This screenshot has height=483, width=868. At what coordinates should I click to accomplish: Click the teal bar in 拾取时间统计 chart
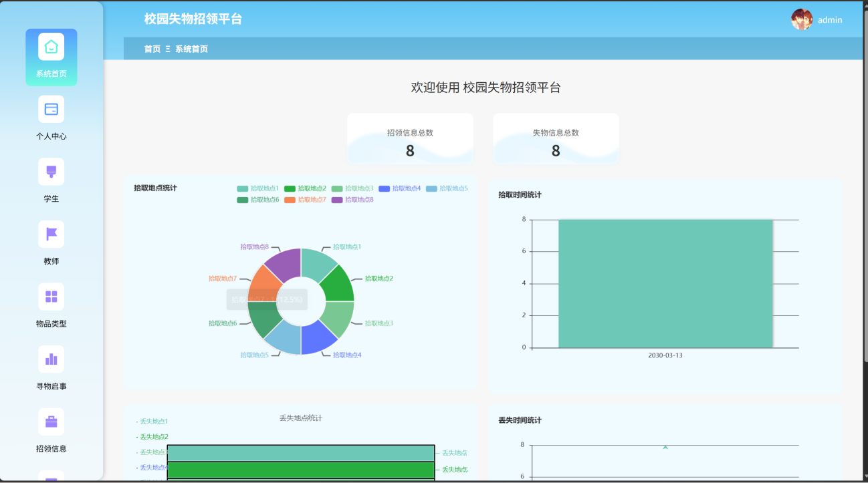pos(665,284)
